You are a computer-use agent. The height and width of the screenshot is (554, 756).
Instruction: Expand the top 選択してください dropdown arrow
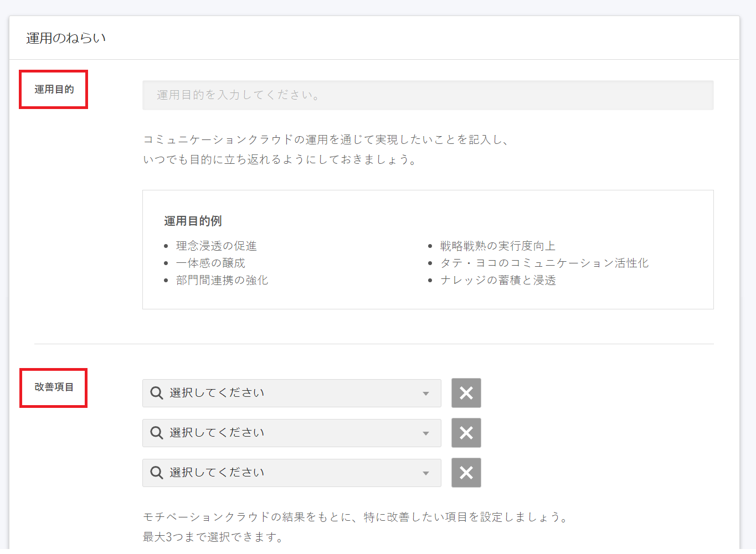point(426,394)
